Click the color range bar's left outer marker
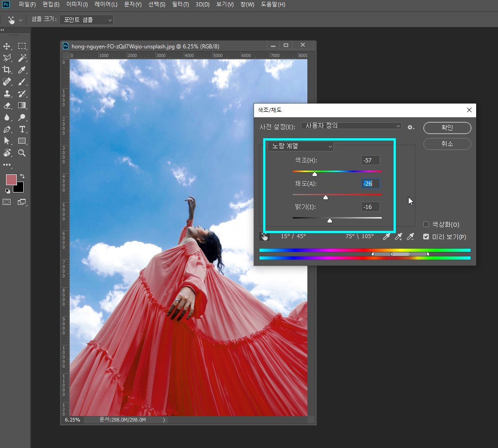 tap(373, 254)
